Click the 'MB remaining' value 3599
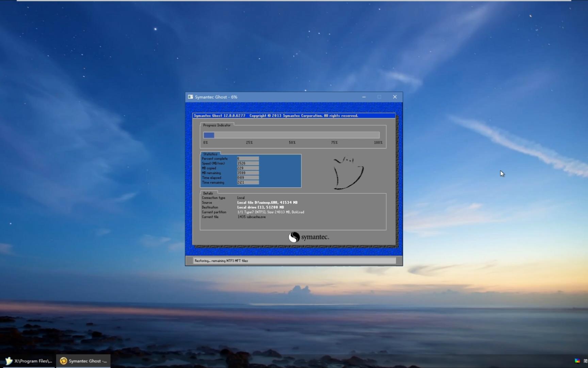 pos(248,173)
